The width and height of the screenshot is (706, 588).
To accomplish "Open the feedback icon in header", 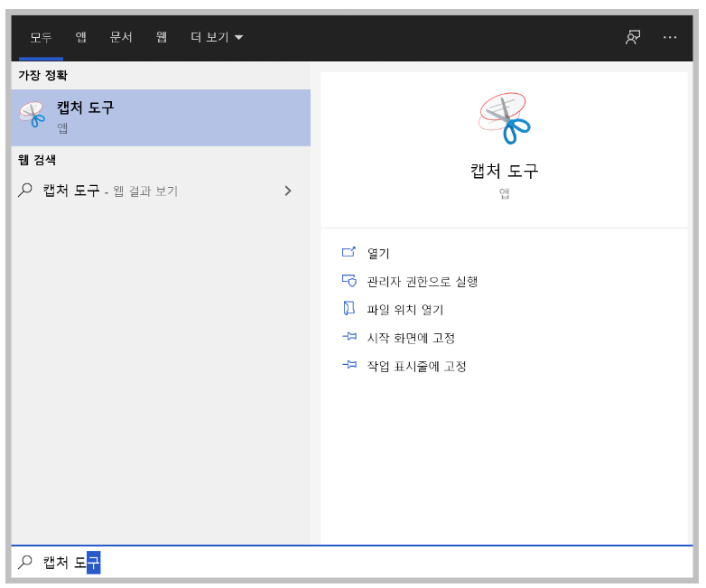I will coord(633,37).
